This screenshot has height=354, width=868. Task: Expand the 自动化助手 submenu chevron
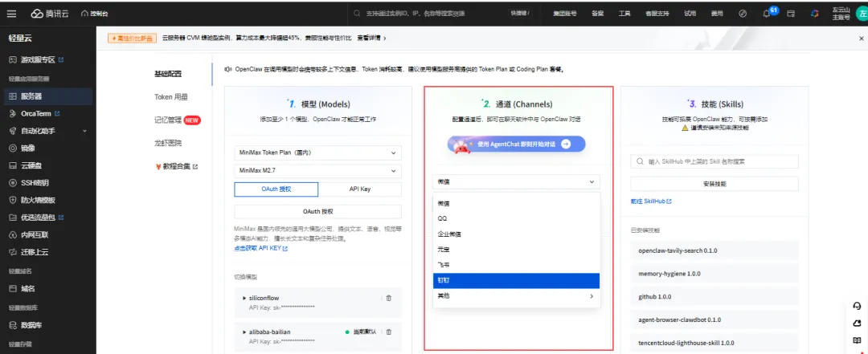click(x=84, y=131)
